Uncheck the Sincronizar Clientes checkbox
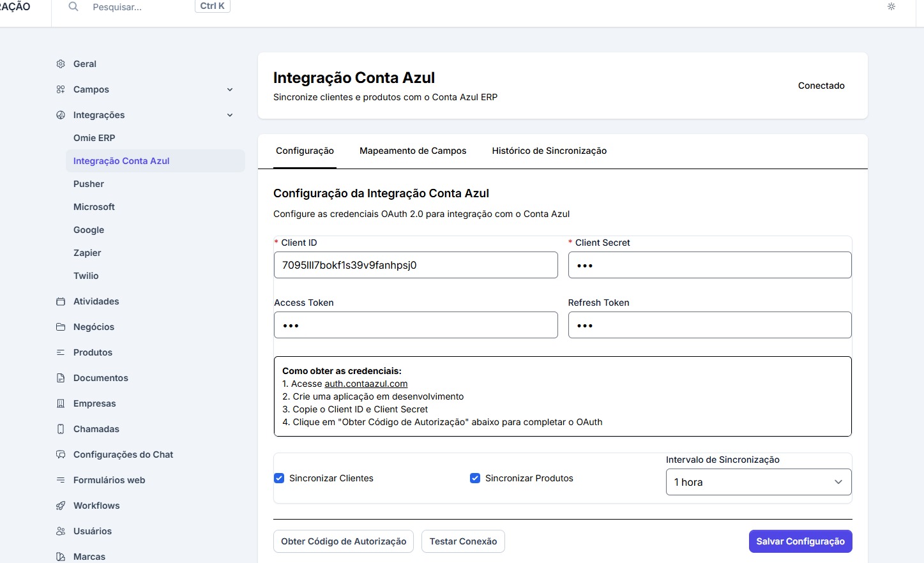 (x=279, y=478)
